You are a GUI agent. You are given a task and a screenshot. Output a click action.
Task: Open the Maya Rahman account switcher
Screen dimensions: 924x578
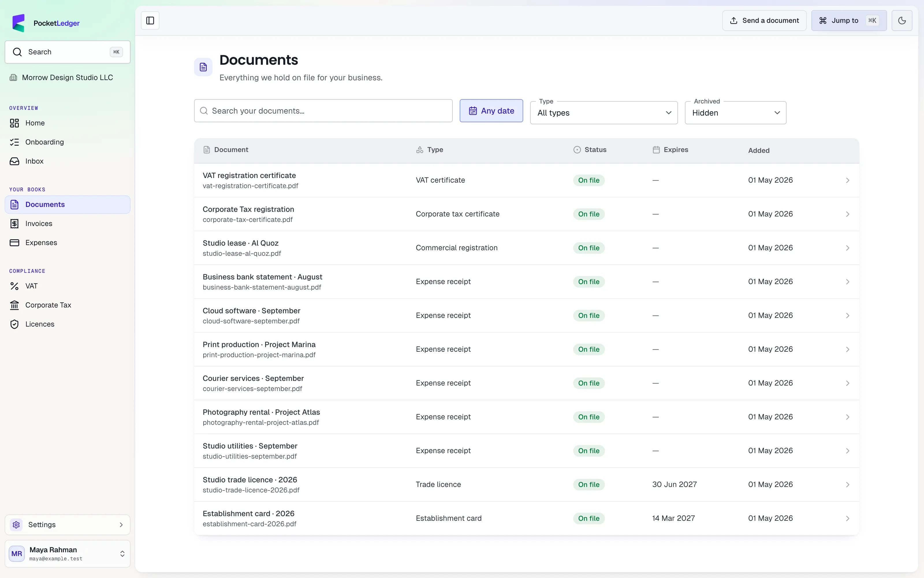point(68,553)
